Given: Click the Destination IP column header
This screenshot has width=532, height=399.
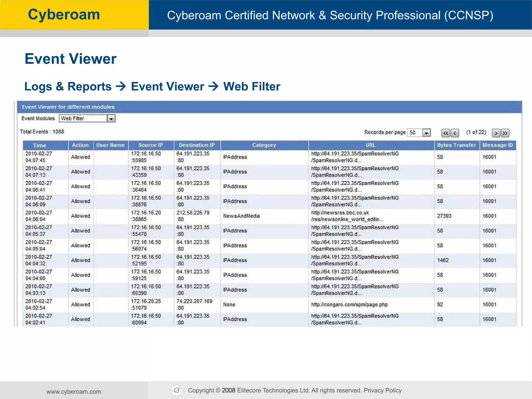Looking at the screenshot, I should pos(197,145).
